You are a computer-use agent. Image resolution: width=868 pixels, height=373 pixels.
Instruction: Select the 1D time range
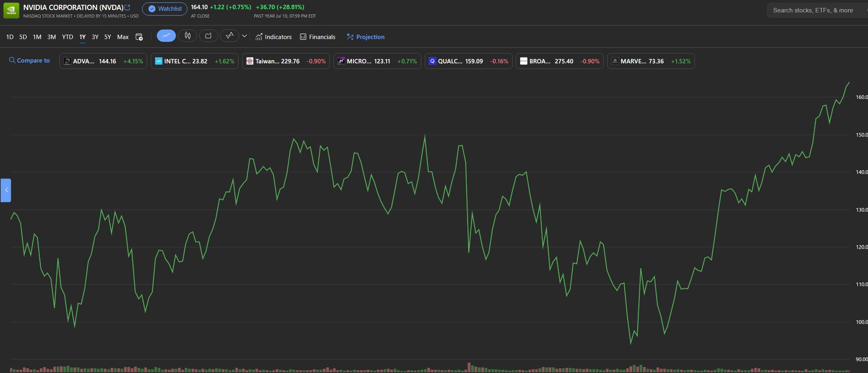pos(10,37)
